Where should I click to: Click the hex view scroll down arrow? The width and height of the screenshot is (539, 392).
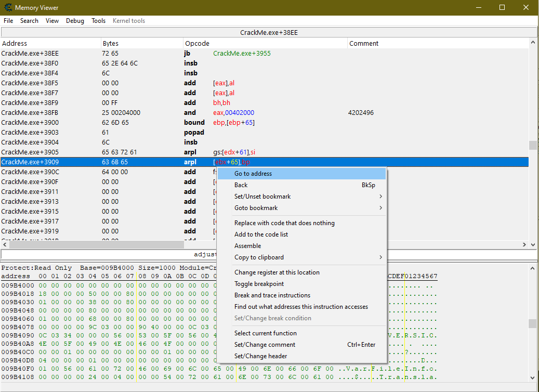532,378
